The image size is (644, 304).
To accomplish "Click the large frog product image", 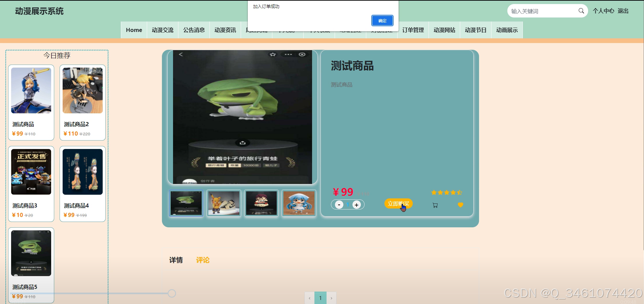I will pyautogui.click(x=242, y=117).
